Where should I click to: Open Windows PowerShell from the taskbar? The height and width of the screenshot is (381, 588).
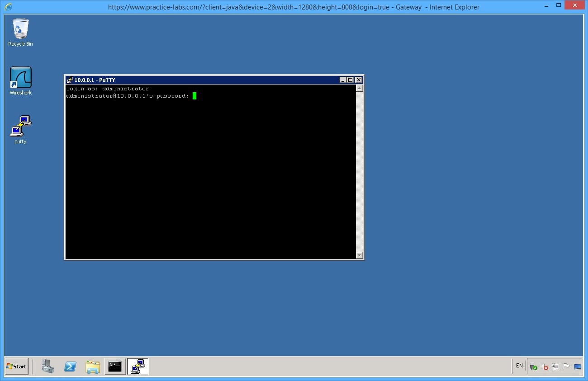point(70,367)
